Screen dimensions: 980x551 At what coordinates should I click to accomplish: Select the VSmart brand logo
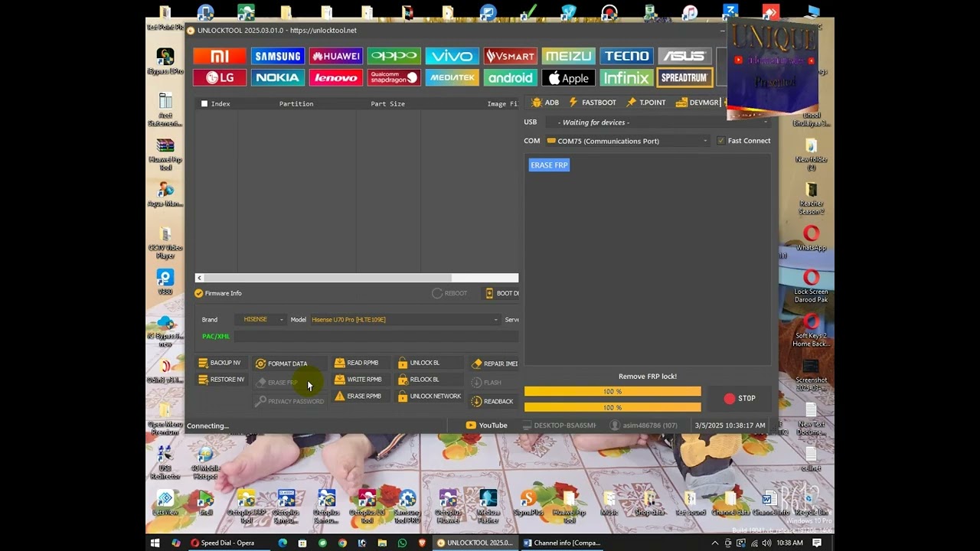coord(511,56)
